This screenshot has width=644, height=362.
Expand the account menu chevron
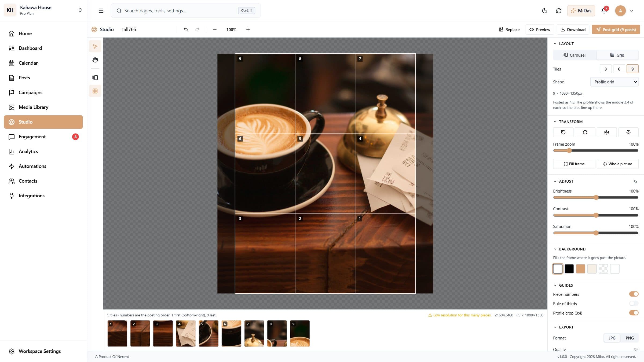632,11
